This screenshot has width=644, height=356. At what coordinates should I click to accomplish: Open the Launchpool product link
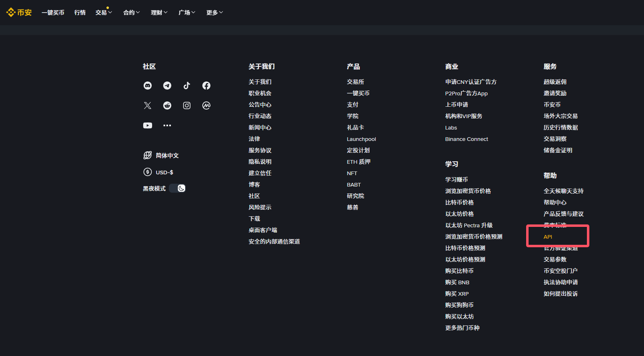(x=361, y=139)
